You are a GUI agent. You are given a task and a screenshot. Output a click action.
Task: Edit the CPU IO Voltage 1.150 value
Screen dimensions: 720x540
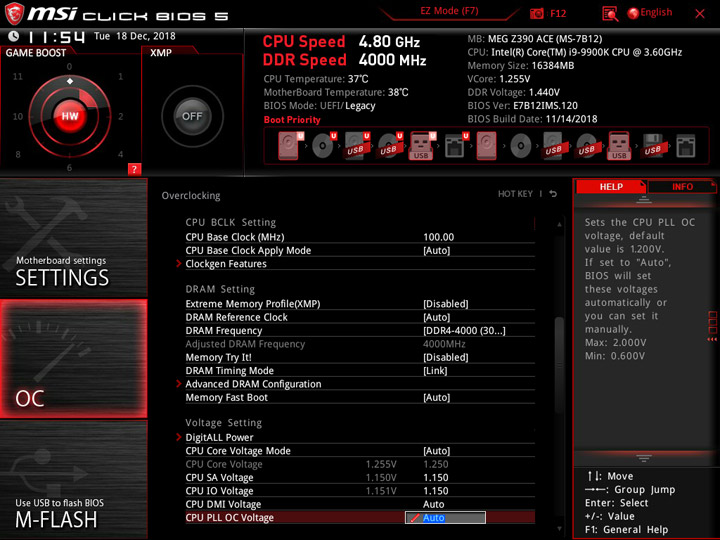(435, 491)
